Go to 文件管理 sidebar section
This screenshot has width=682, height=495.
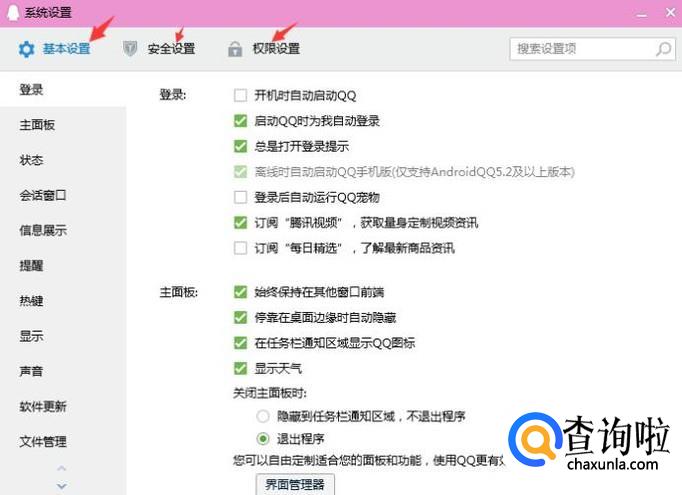(x=43, y=441)
